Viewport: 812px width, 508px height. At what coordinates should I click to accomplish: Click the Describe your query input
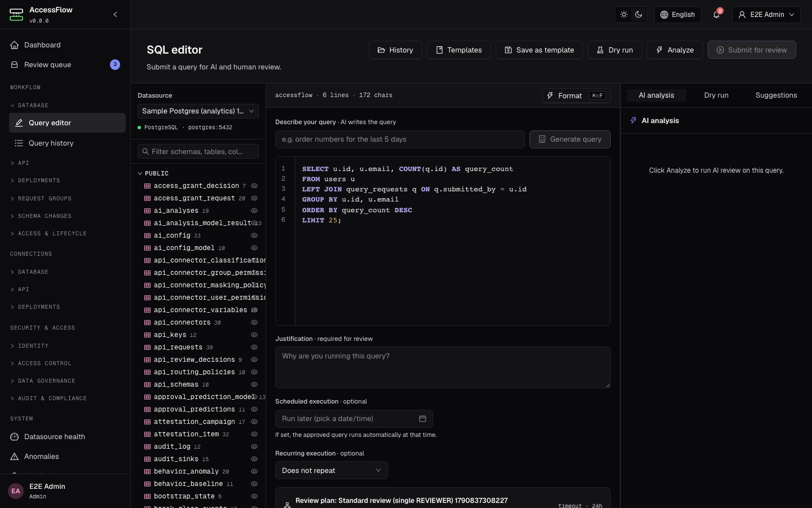[x=400, y=139]
